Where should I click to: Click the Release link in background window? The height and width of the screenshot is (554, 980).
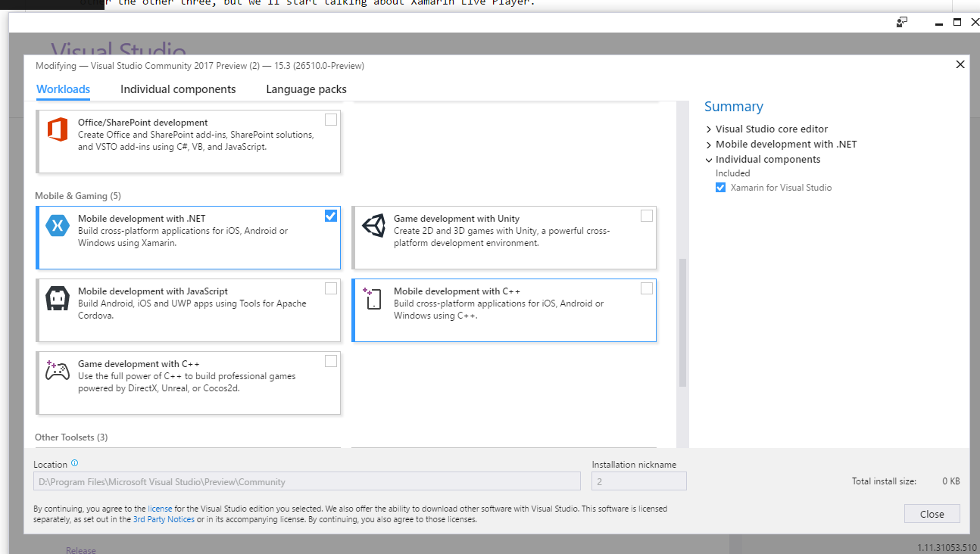(80, 550)
